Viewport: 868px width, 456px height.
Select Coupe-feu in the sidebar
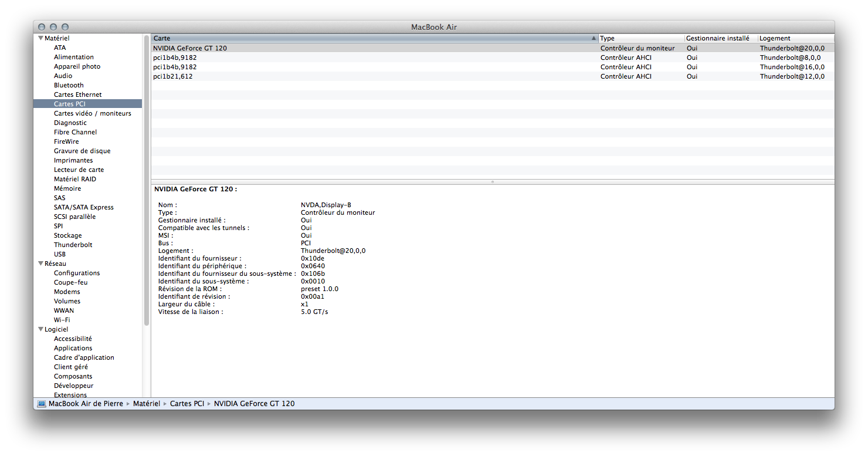click(71, 282)
